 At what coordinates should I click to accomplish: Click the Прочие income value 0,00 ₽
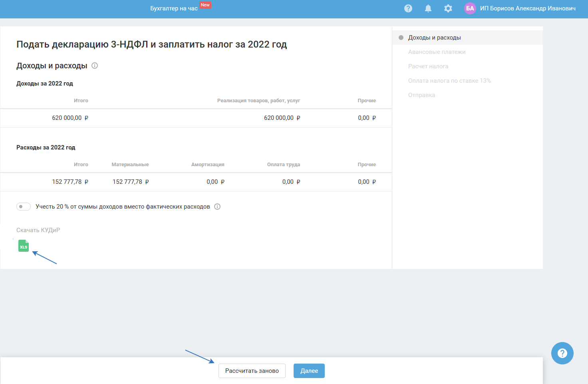[x=367, y=118]
